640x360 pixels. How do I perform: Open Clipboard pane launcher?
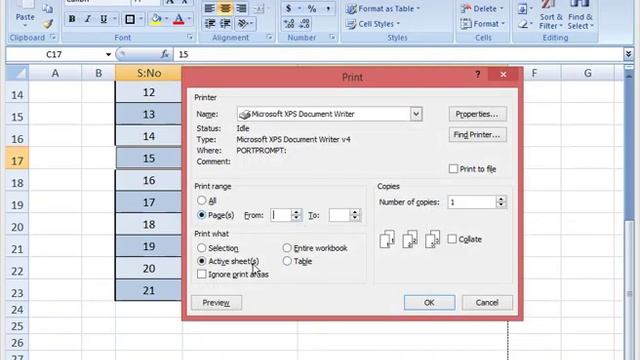click(53, 37)
